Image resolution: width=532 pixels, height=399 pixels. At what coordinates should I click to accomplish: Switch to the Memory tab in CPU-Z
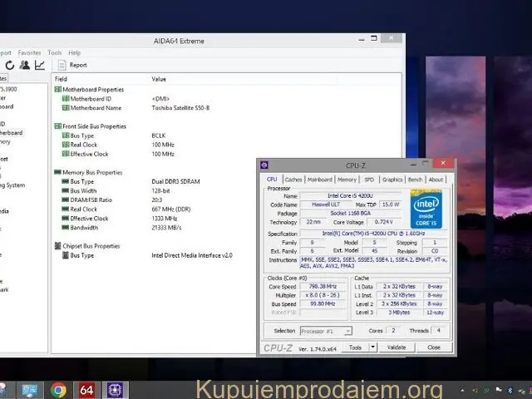[347, 179]
